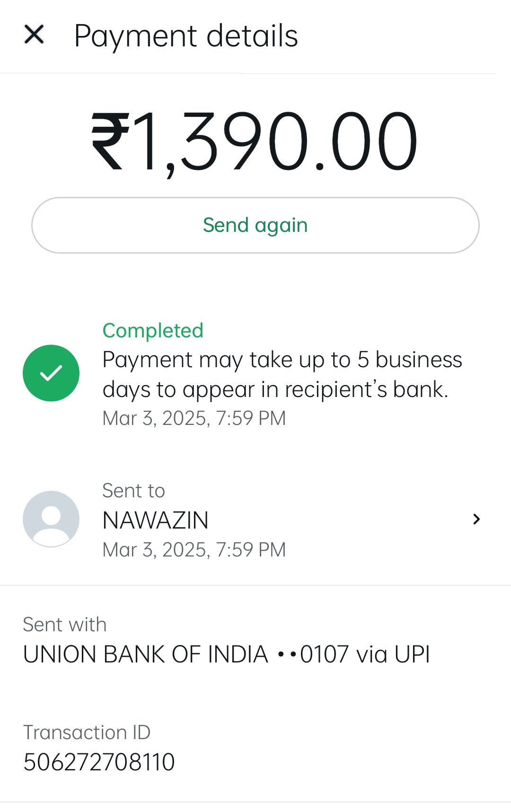Click the 5 business days notice text

pyautogui.click(x=282, y=374)
